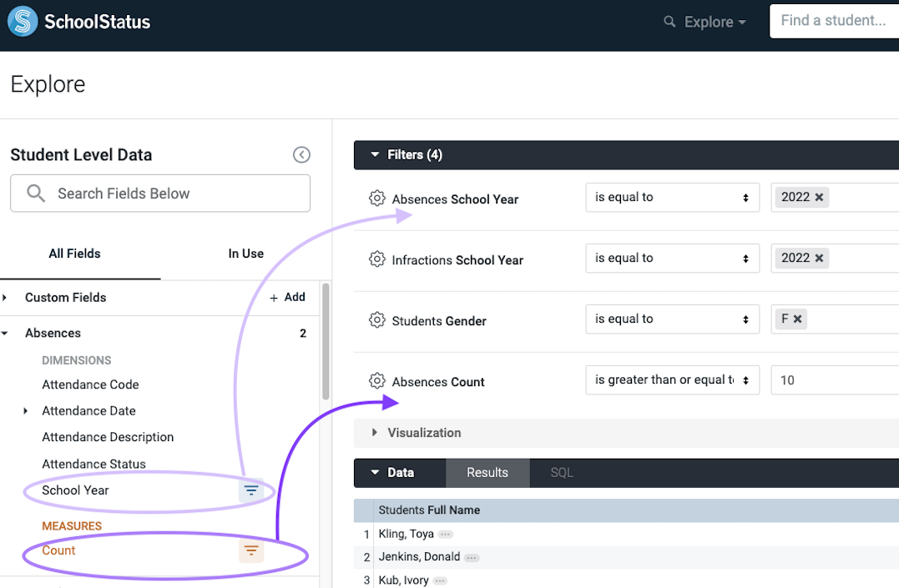Click the filter icon on School Year
This screenshot has height=588, width=899.
[251, 490]
